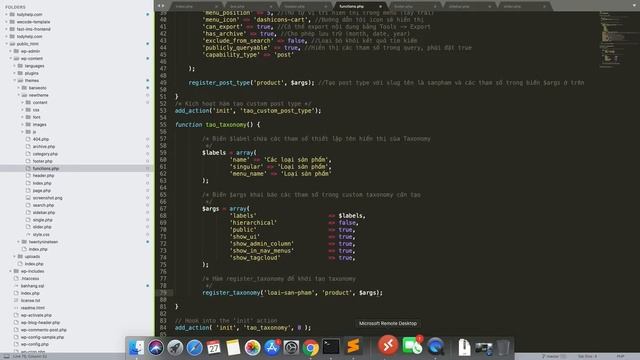Collapse the newtheme folder
Viewport: 640px width, 360px height.
coord(19,95)
